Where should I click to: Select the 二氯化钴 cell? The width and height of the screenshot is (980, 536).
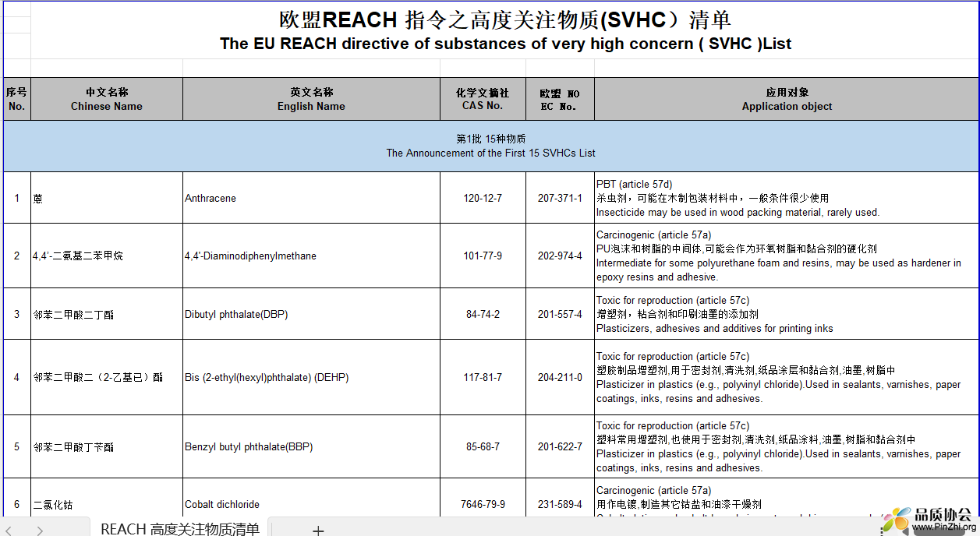click(x=107, y=499)
